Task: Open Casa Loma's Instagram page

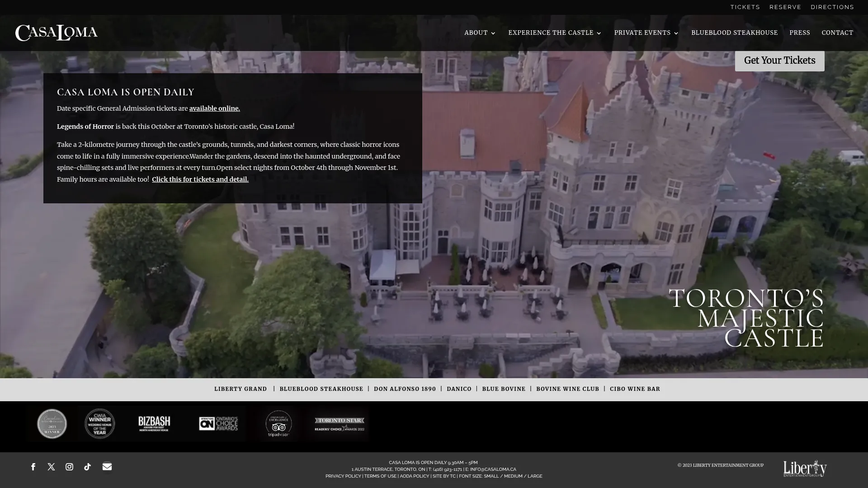Action: 69,467
